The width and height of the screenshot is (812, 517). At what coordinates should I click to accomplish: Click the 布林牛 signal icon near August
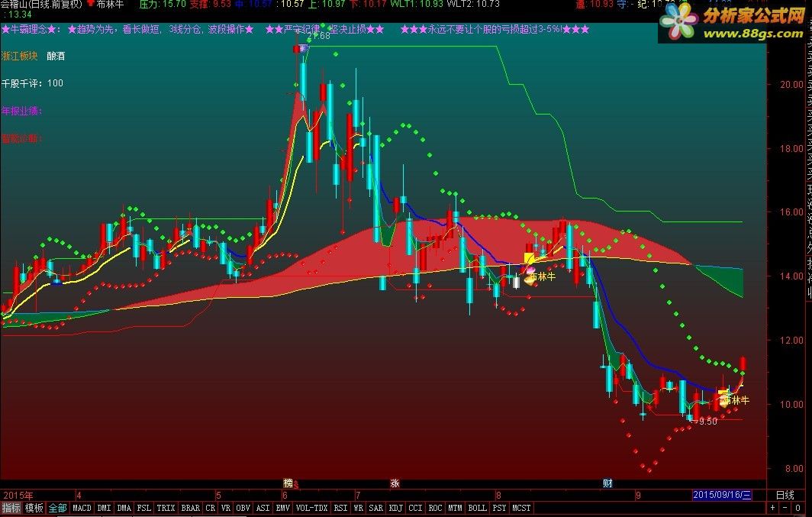pos(529,279)
